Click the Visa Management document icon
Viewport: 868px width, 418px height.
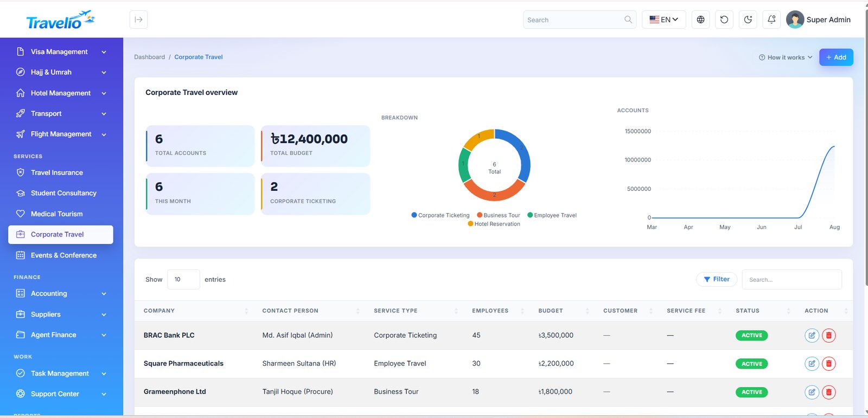(x=21, y=52)
